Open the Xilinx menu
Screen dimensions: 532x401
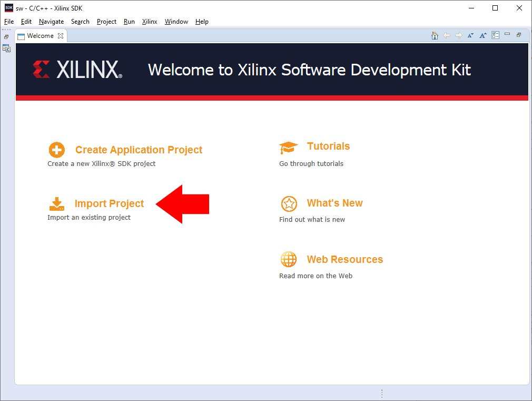[149, 22]
